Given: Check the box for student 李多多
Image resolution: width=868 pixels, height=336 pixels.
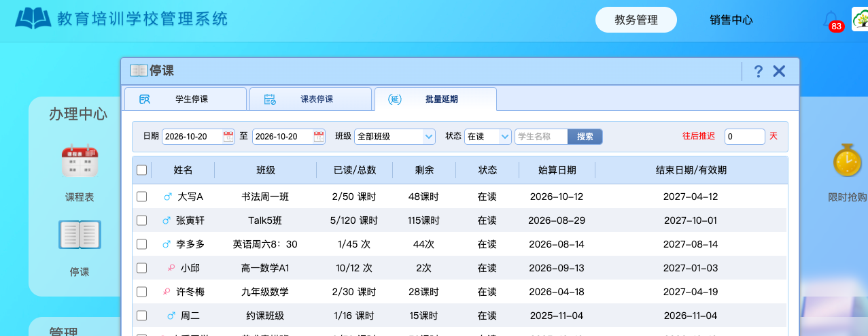Looking at the screenshot, I should click(x=141, y=244).
